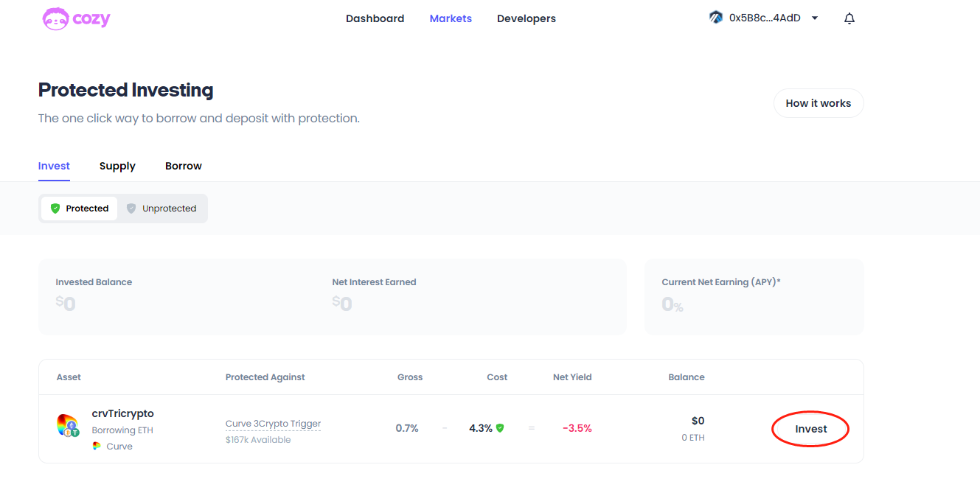This screenshot has width=980, height=490.
Task: Open the notifications bell
Action: (849, 18)
